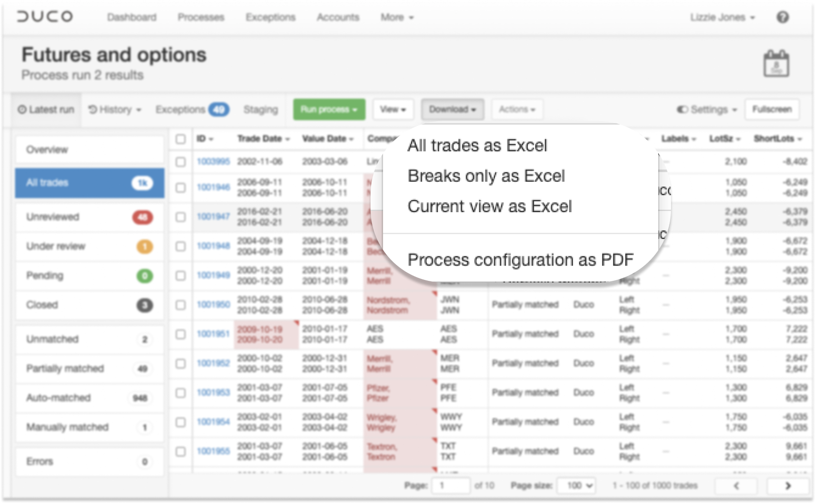
Task: Tick checkbox for trade 1001947
Action: click(180, 217)
